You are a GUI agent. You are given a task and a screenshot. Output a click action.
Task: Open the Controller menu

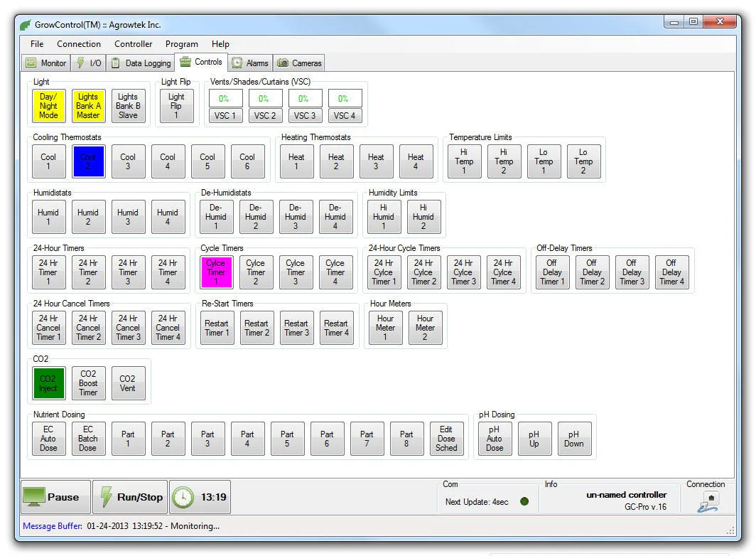pyautogui.click(x=133, y=44)
